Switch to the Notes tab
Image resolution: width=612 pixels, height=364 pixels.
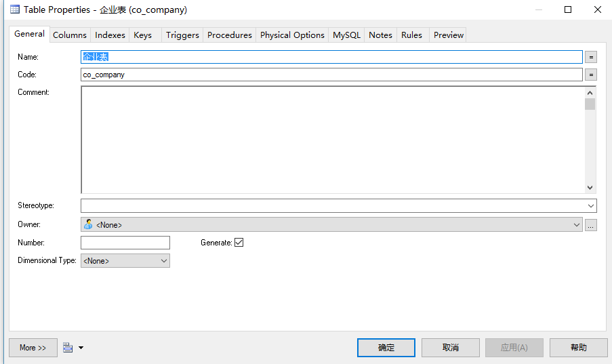pyautogui.click(x=380, y=35)
